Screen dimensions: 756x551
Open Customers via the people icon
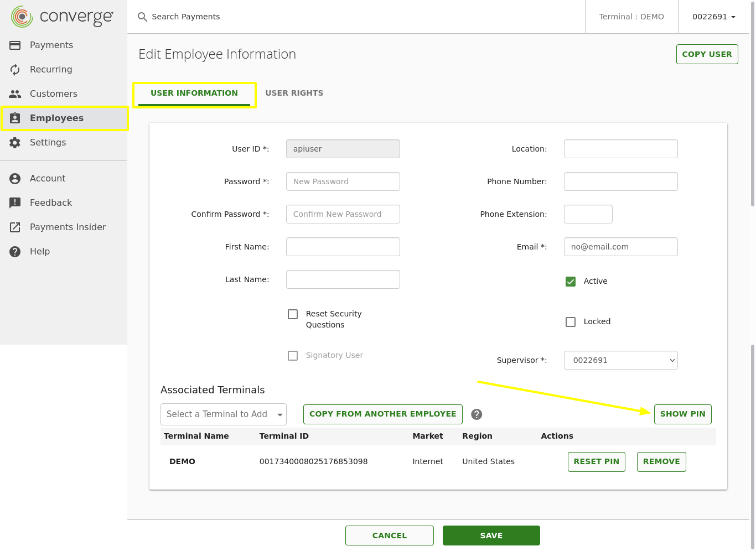coord(15,94)
